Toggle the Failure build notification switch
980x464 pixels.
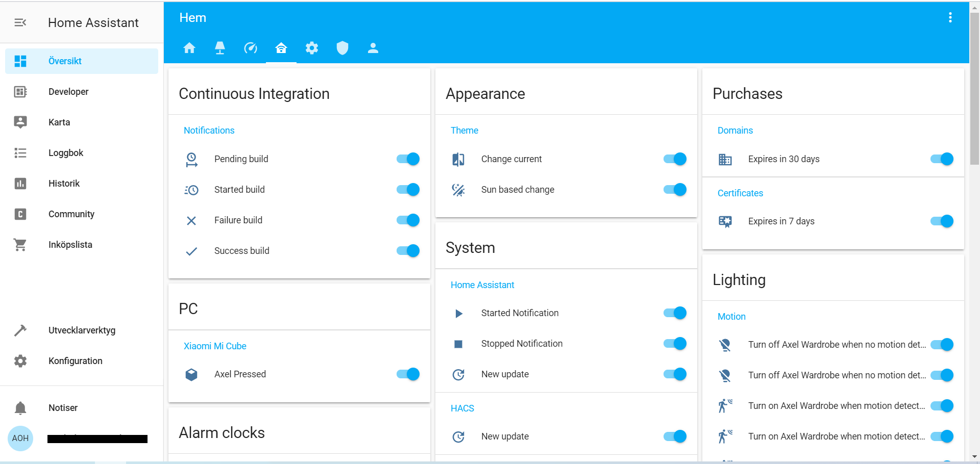(x=407, y=220)
